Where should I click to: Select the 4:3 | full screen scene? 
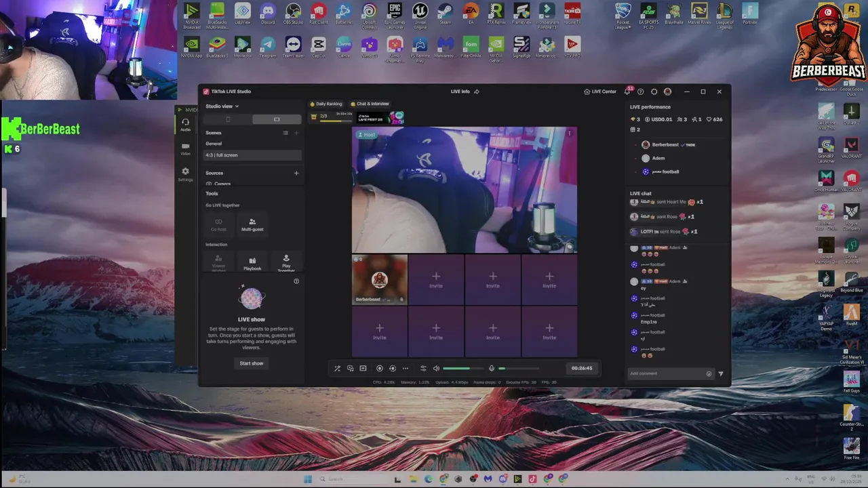pyautogui.click(x=253, y=155)
